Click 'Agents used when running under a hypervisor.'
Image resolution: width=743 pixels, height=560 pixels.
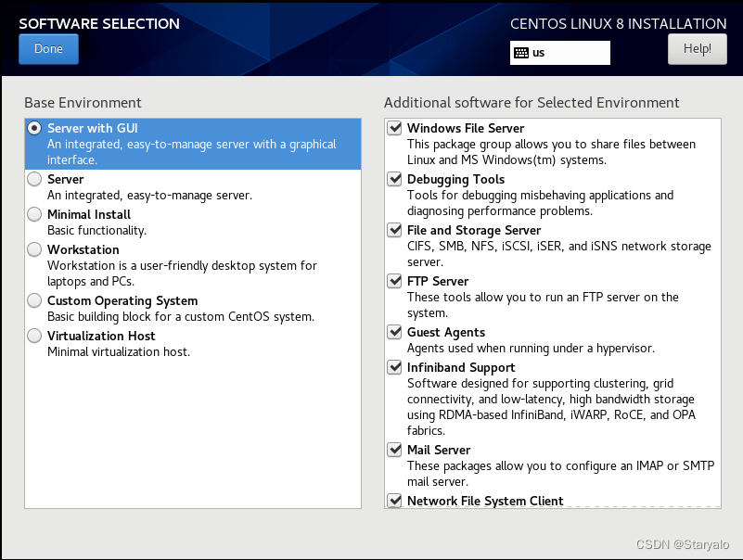pos(531,349)
